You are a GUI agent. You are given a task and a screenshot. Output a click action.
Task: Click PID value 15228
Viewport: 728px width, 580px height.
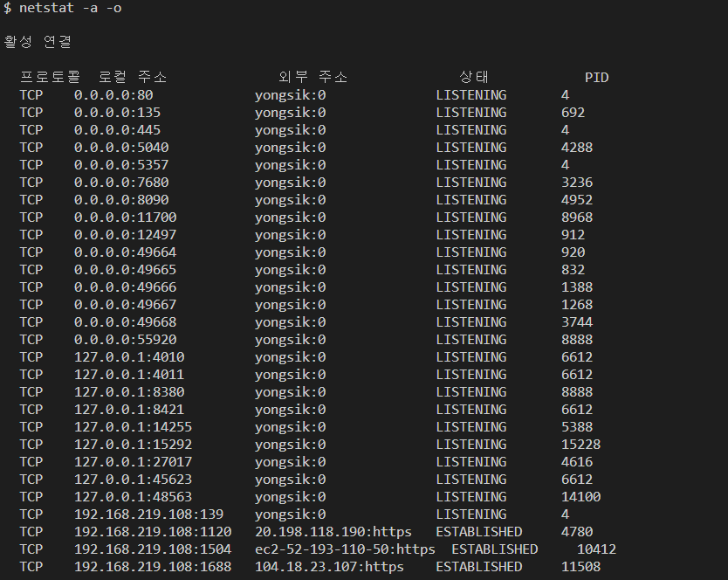click(x=580, y=445)
